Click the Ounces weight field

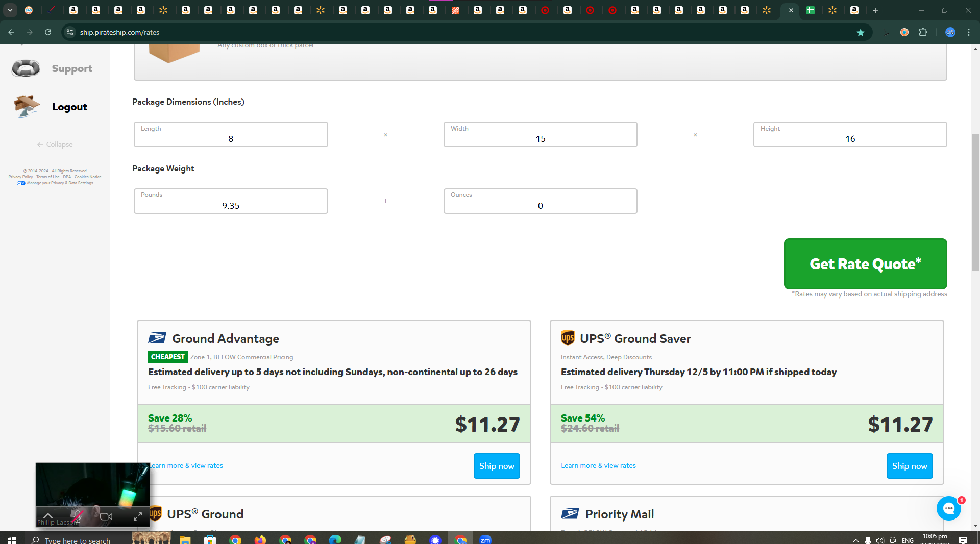point(541,201)
